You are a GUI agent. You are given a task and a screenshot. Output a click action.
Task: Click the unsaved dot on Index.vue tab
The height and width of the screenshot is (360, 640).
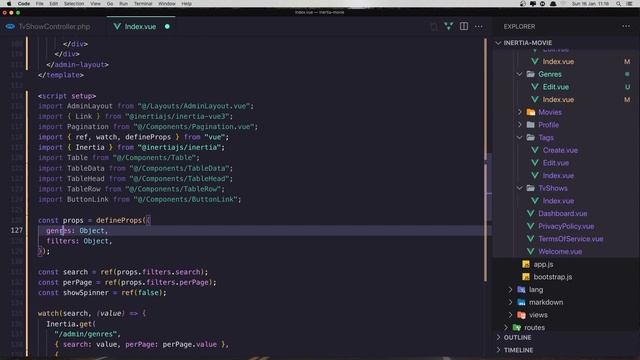pyautogui.click(x=167, y=27)
